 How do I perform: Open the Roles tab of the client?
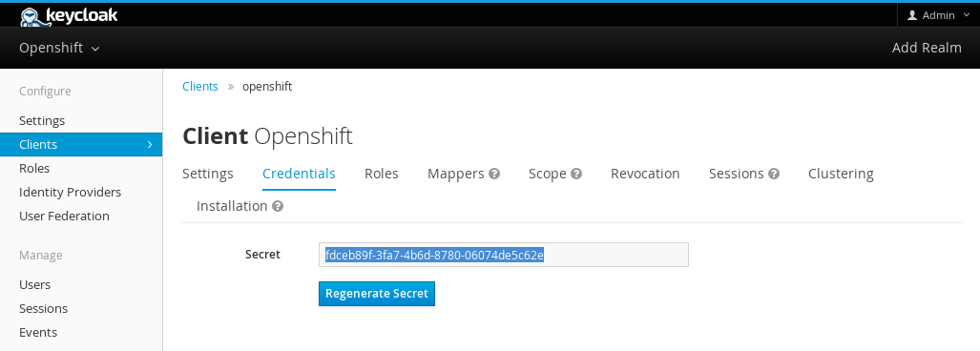382,174
